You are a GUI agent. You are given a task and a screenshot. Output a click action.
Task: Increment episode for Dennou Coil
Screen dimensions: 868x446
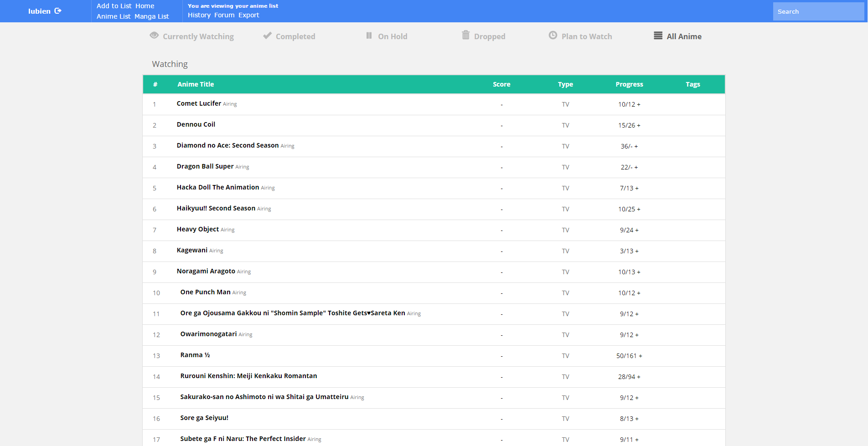(639, 125)
